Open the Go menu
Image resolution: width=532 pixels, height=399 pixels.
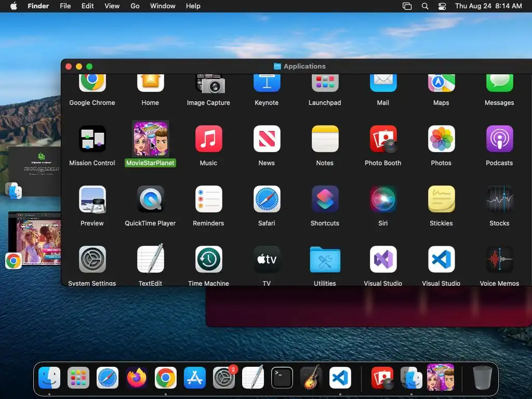coord(135,6)
